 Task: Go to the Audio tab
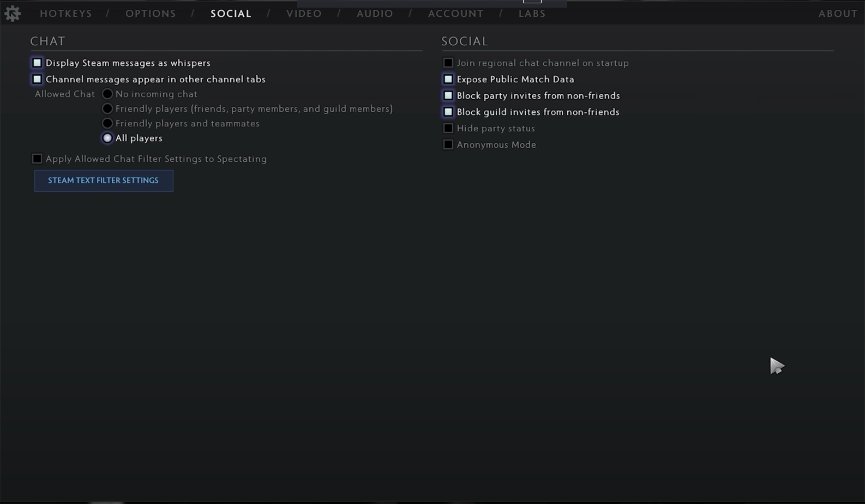click(375, 14)
